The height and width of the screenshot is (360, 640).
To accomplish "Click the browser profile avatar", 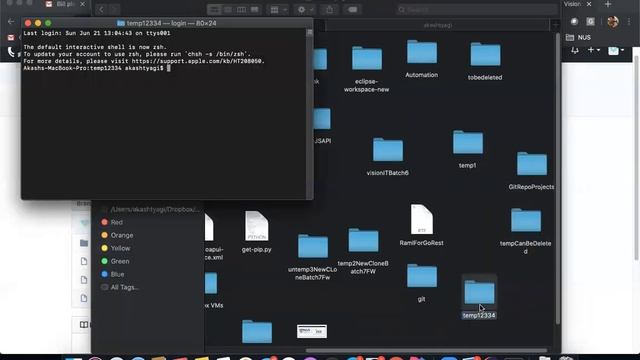I will click(x=613, y=22).
